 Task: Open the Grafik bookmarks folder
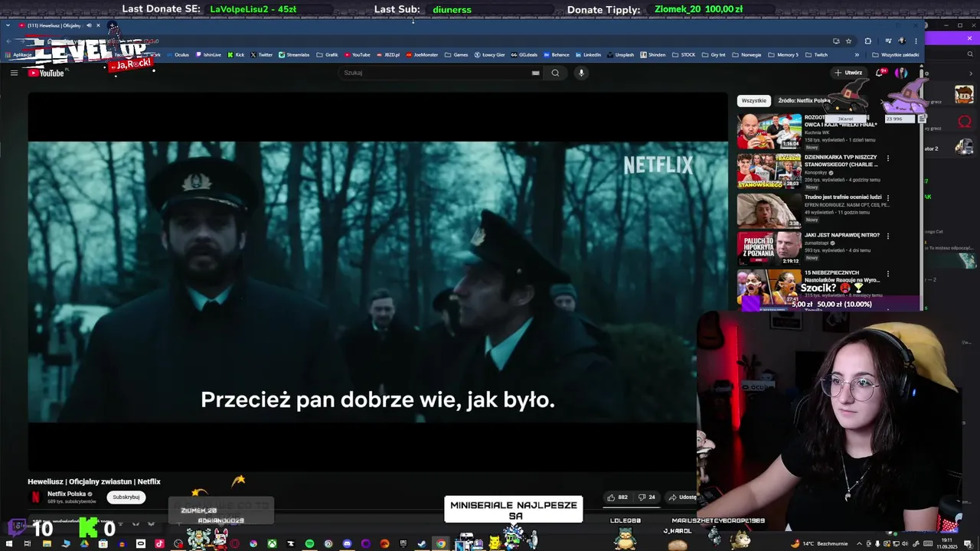[x=328, y=55]
